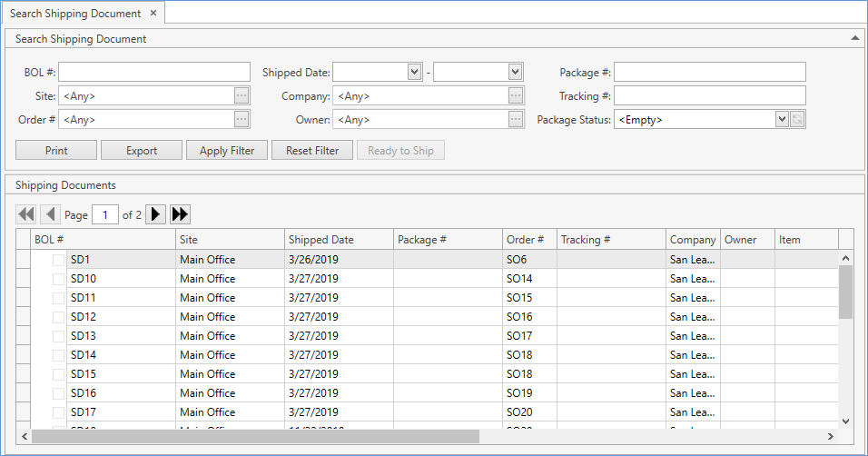868x456 pixels.
Task: Expand the Shipped Date start dropdown
Action: (x=415, y=72)
